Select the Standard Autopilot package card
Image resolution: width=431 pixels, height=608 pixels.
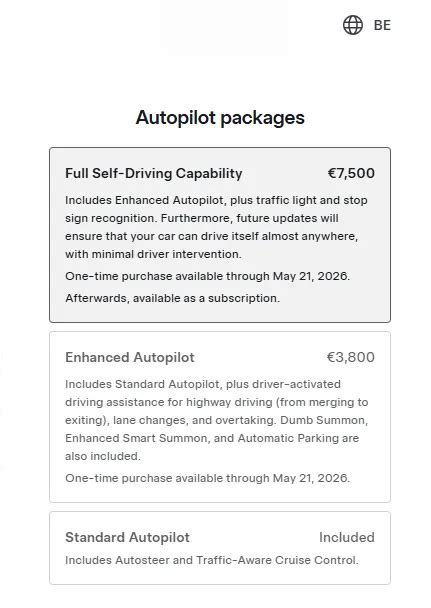point(220,548)
